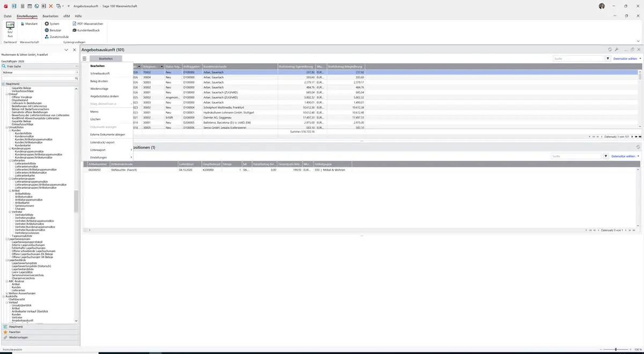Image resolution: width=644 pixels, height=354 pixels.
Task: Open the hamburger menu beside Bearbeiten
Action: click(x=84, y=58)
